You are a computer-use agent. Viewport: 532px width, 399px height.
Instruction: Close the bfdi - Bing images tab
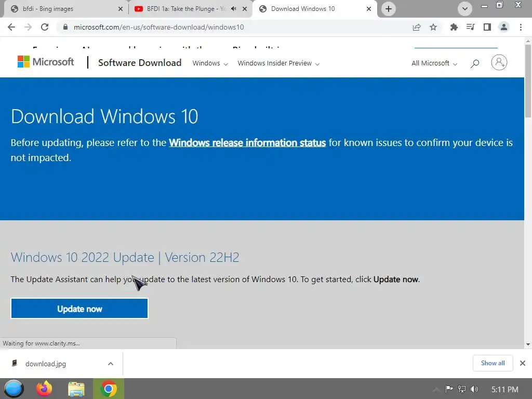(120, 9)
